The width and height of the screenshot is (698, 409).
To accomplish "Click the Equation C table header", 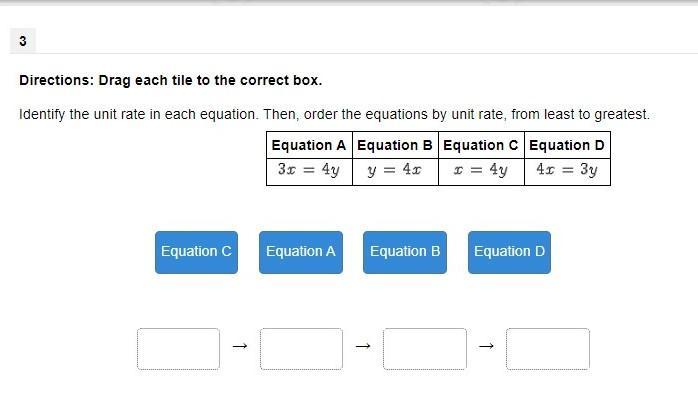I will click(481, 145).
